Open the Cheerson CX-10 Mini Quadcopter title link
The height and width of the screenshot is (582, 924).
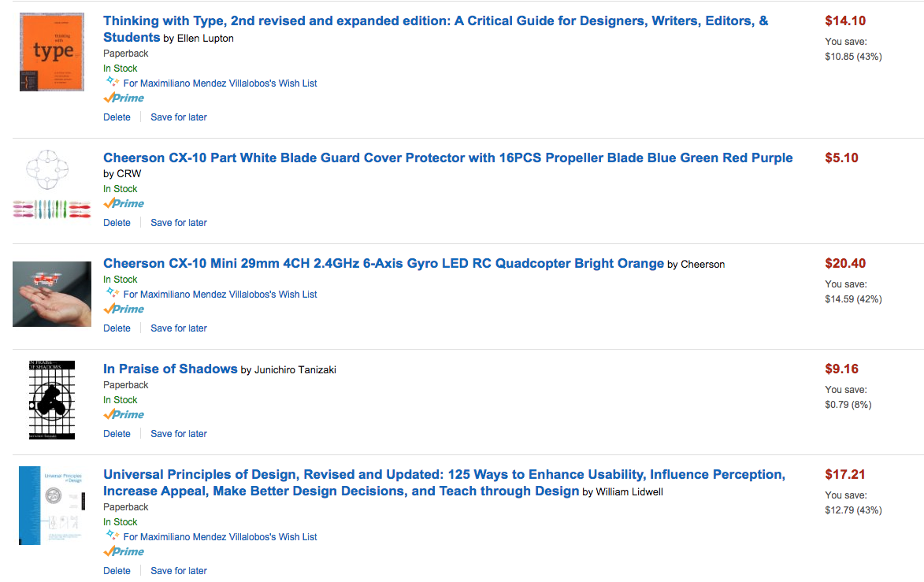pos(384,264)
